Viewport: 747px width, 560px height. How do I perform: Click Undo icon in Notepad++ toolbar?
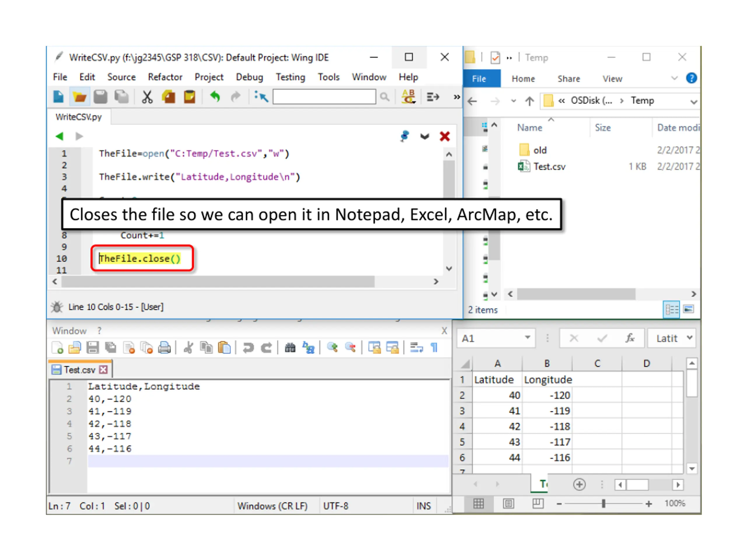(248, 347)
